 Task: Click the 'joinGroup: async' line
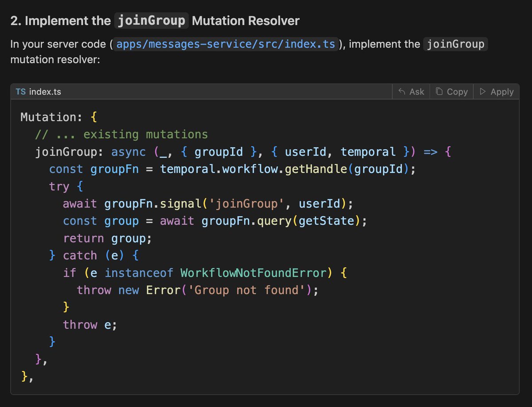click(x=243, y=152)
